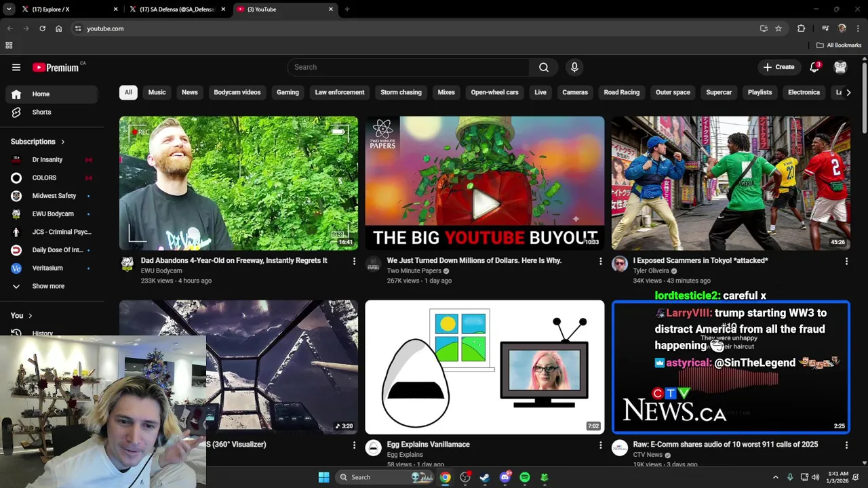The height and width of the screenshot is (488, 868).
Task: Select the Outer space filter chip
Action: coord(673,92)
